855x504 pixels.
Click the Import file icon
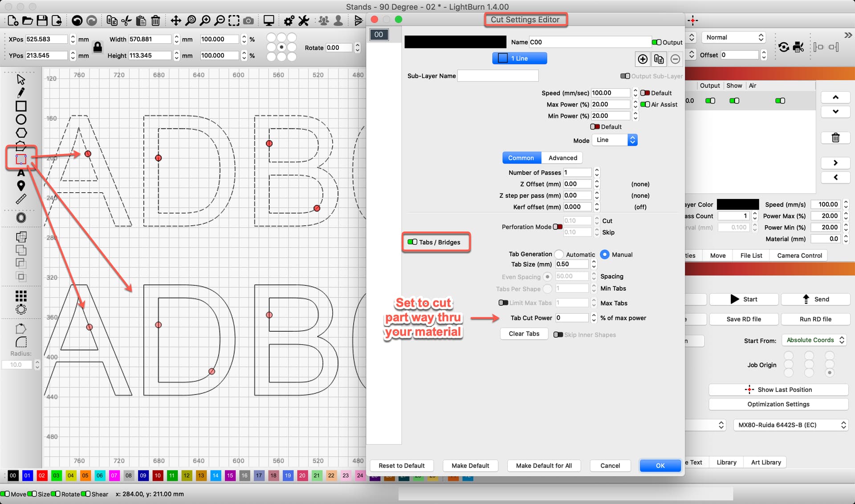57,20
